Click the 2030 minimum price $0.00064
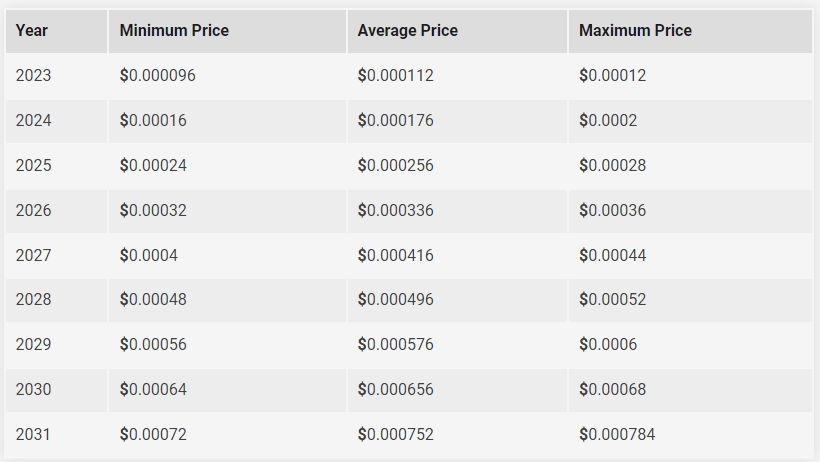The image size is (820, 462). [x=153, y=389]
